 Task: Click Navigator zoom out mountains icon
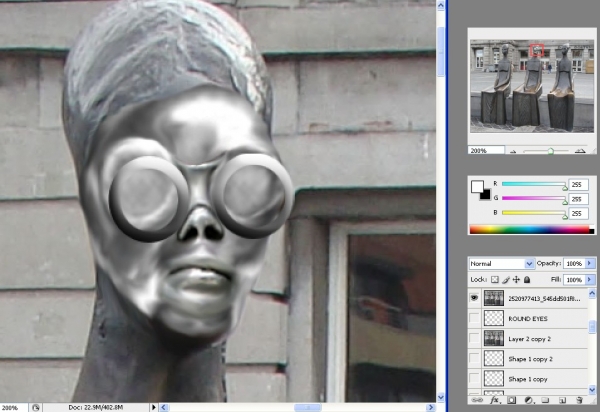point(513,151)
